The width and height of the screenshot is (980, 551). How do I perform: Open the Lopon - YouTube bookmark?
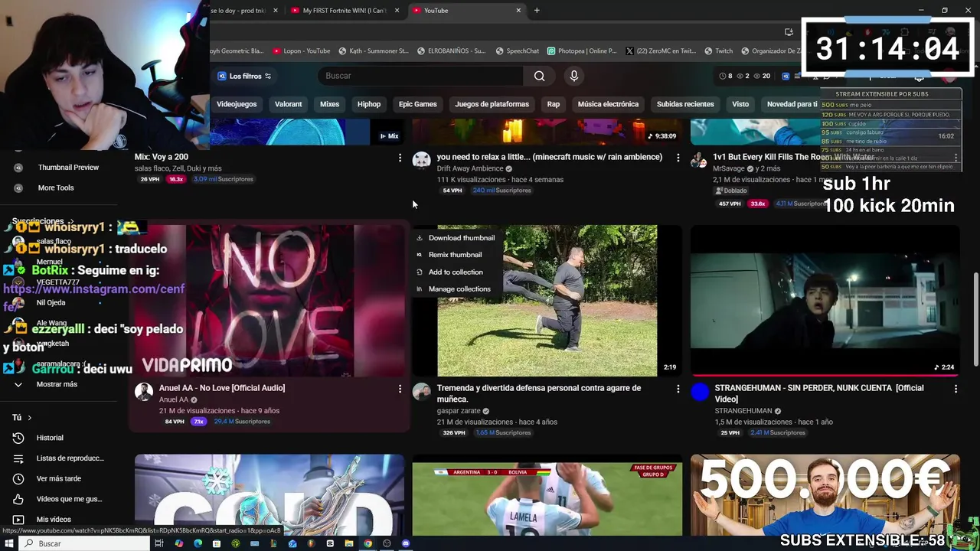point(302,51)
